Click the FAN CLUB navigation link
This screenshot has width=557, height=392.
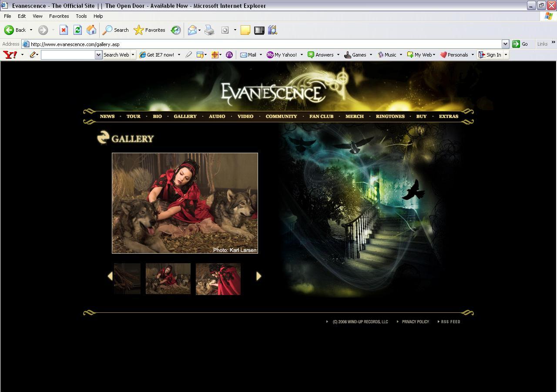coord(321,116)
